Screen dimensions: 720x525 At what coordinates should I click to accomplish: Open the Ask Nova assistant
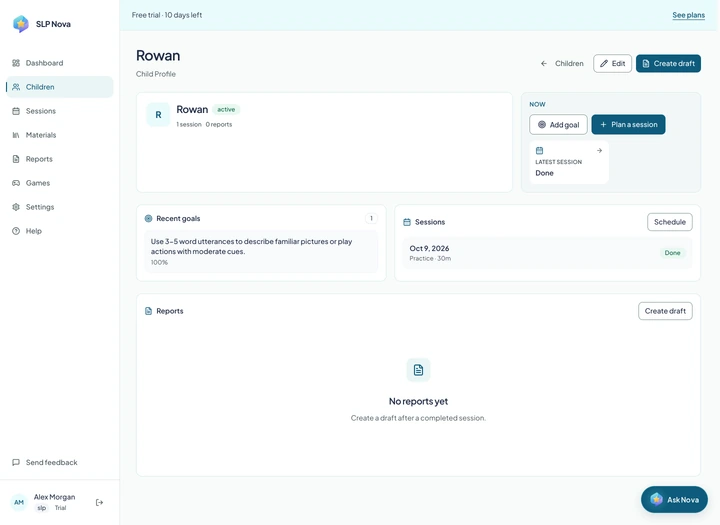click(674, 499)
